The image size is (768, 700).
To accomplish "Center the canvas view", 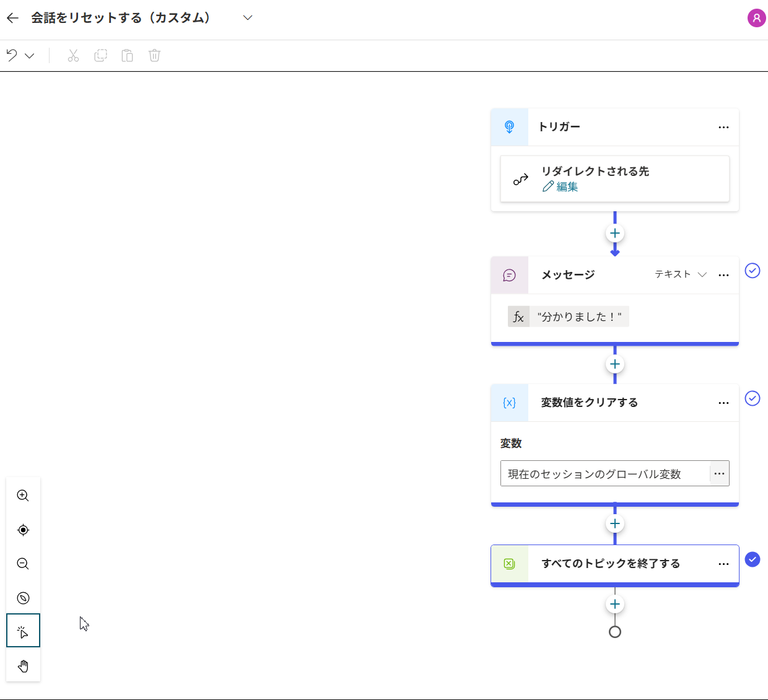I will [23, 530].
